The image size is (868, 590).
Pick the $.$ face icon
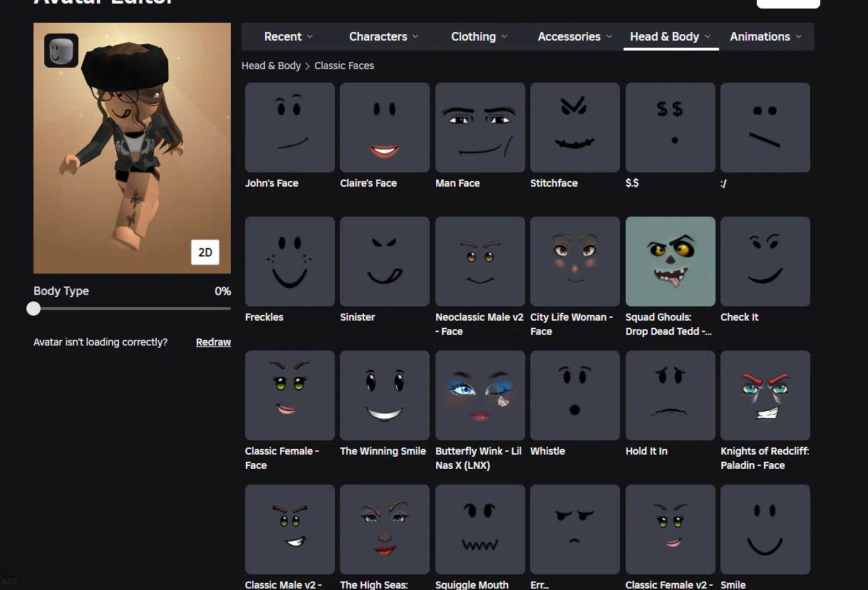670,128
